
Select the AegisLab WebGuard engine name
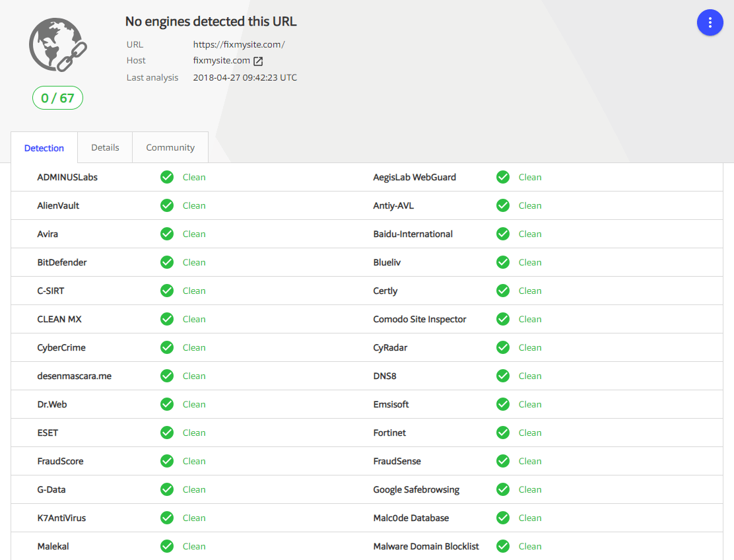point(415,178)
